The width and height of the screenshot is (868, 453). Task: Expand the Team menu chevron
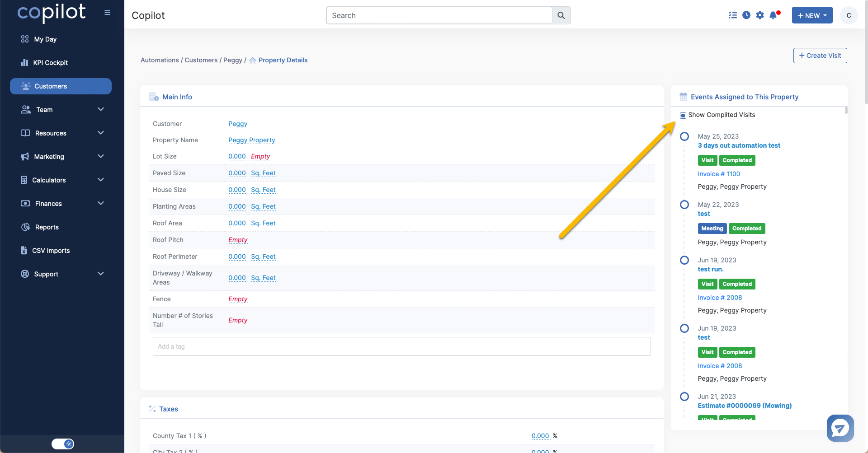click(x=101, y=109)
